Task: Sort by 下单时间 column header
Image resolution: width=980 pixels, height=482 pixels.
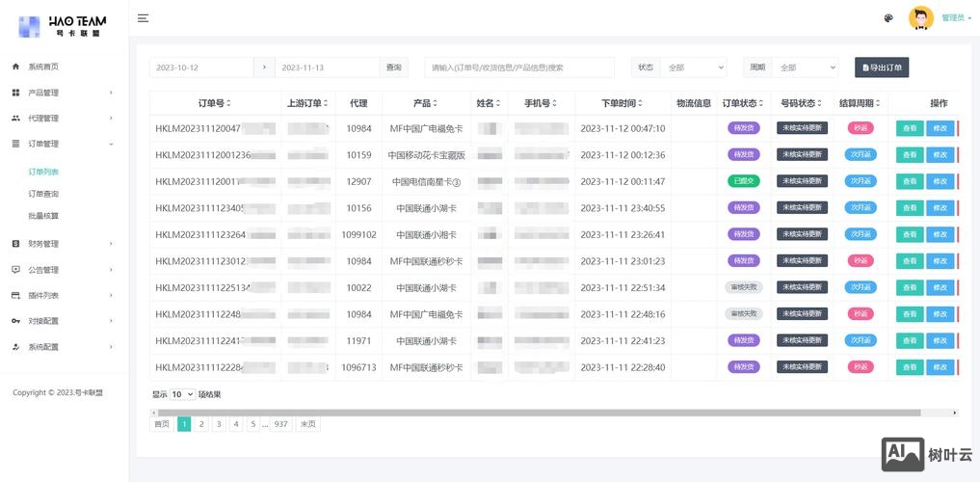Action: click(x=622, y=103)
